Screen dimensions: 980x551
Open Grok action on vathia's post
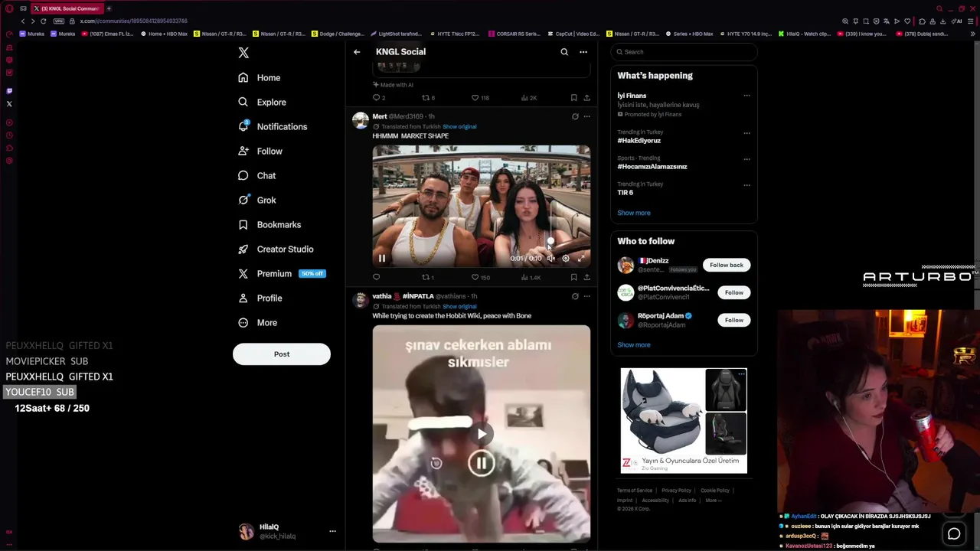pos(575,296)
